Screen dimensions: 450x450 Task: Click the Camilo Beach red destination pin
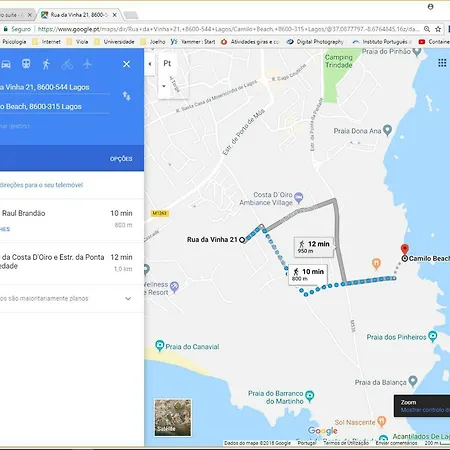[405, 249]
